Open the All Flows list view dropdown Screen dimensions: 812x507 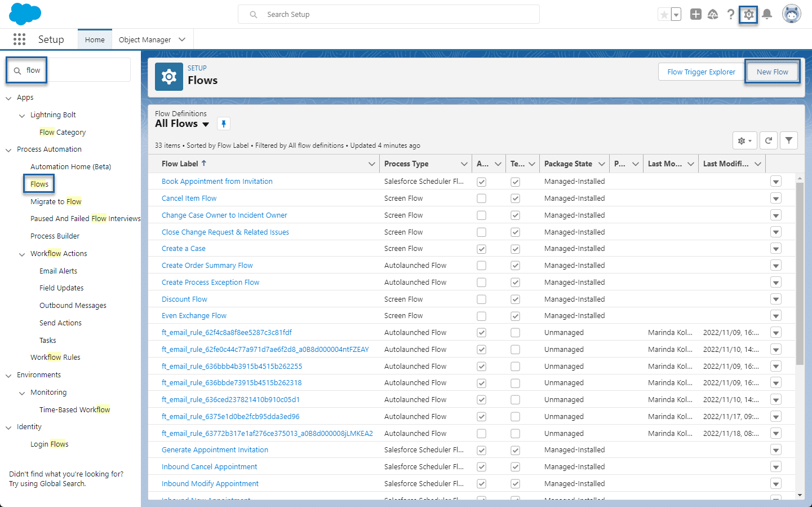pyautogui.click(x=205, y=124)
